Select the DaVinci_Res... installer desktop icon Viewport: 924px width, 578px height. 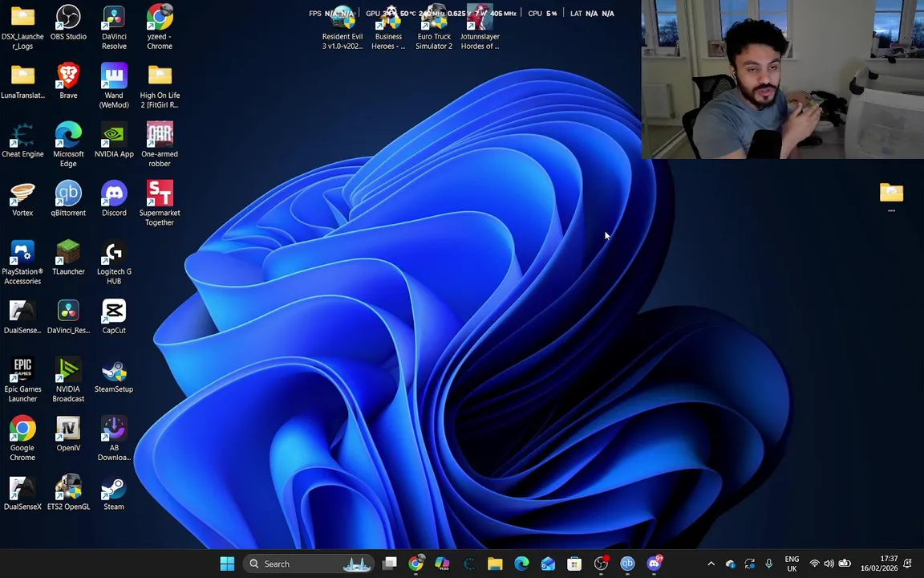tap(68, 317)
